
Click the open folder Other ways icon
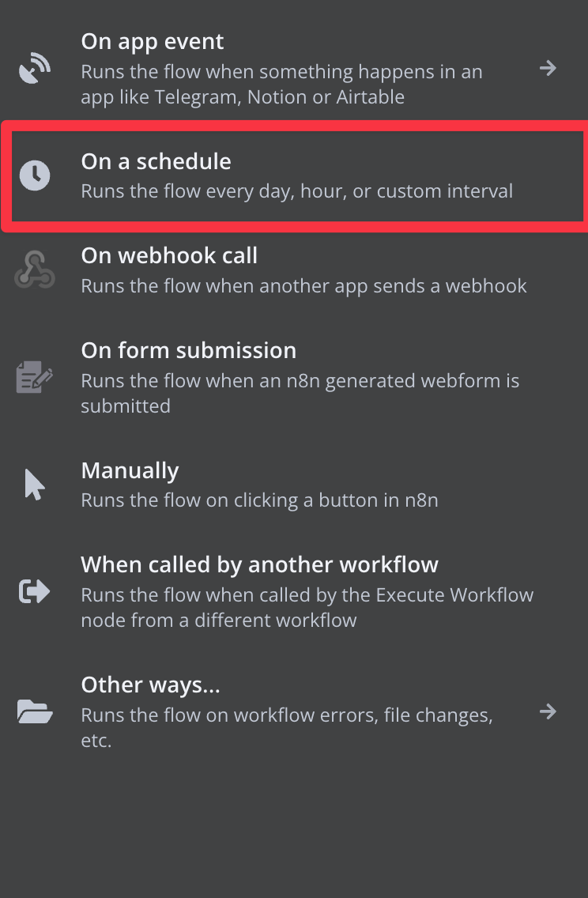click(35, 712)
